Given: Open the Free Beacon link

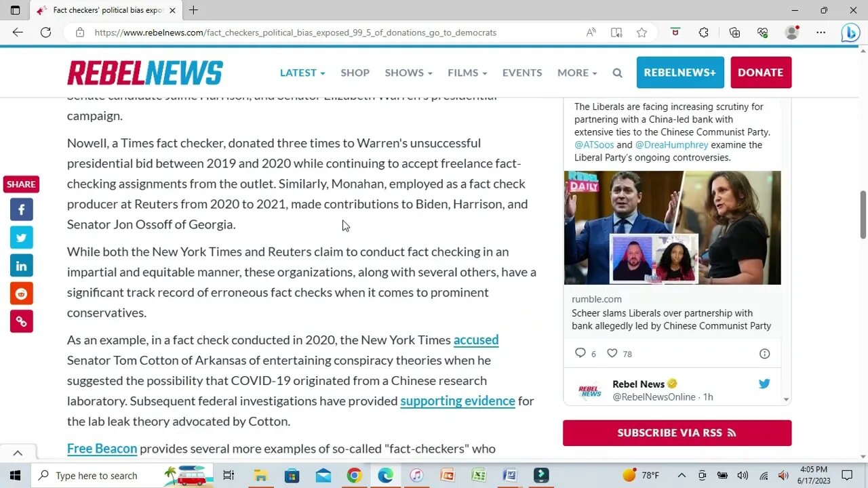Looking at the screenshot, I should click(x=102, y=448).
